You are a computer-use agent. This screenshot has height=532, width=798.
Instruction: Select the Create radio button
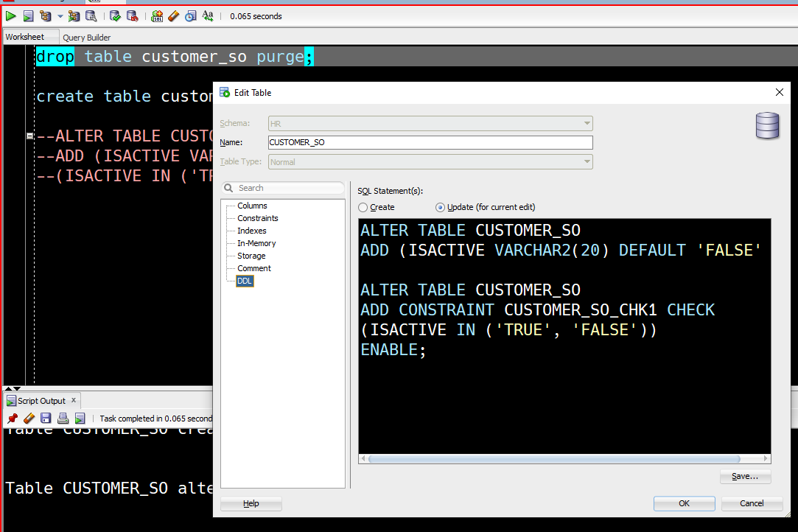363,207
